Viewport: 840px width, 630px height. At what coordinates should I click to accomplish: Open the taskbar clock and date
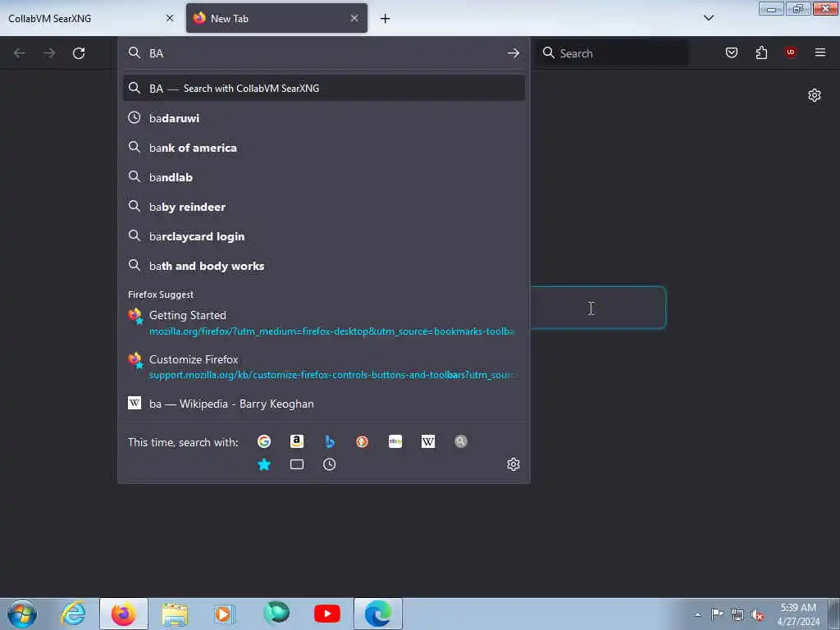[798, 614]
